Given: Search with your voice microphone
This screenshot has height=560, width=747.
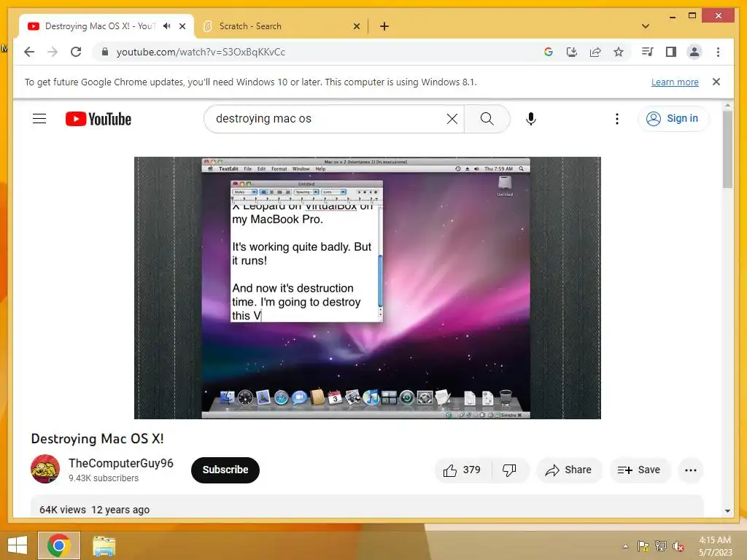Looking at the screenshot, I should 531,119.
